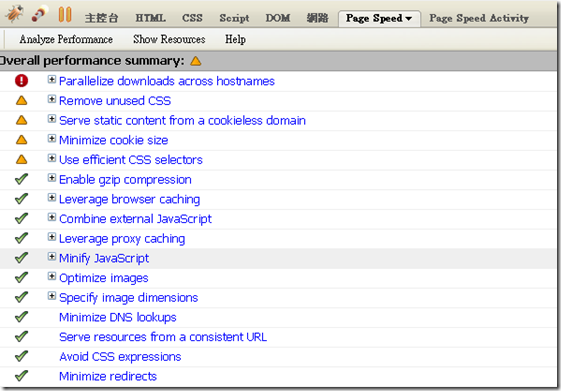Open the Page Speed tab dropdown arrow
Viewport: 561px width, 391px height.
click(x=409, y=19)
